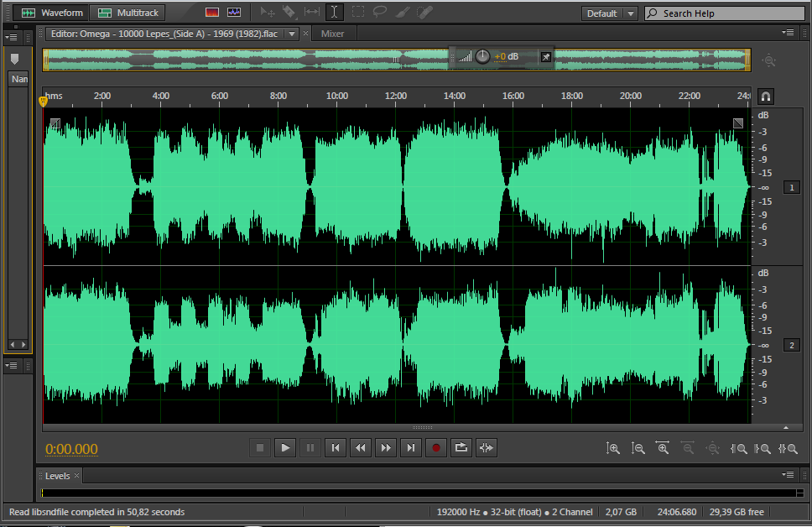Select the Spot Healing Brush tool
This screenshot has height=527, width=812.
pyautogui.click(x=424, y=12)
